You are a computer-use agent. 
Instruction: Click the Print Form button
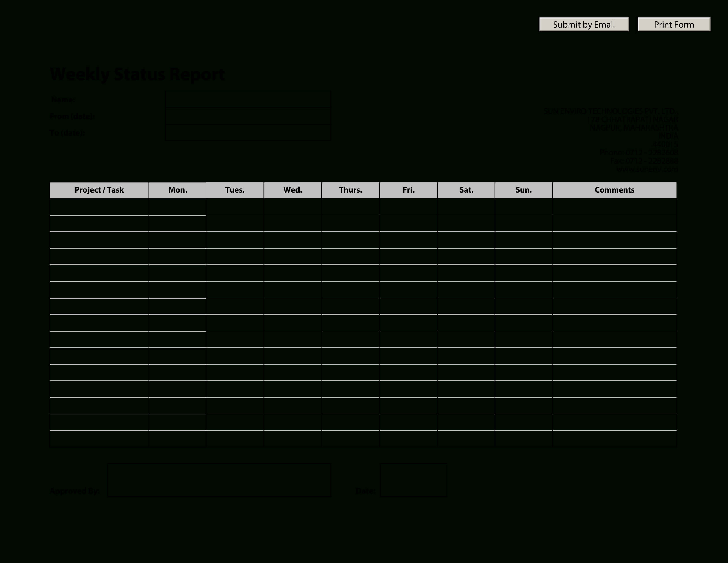pyautogui.click(x=674, y=24)
